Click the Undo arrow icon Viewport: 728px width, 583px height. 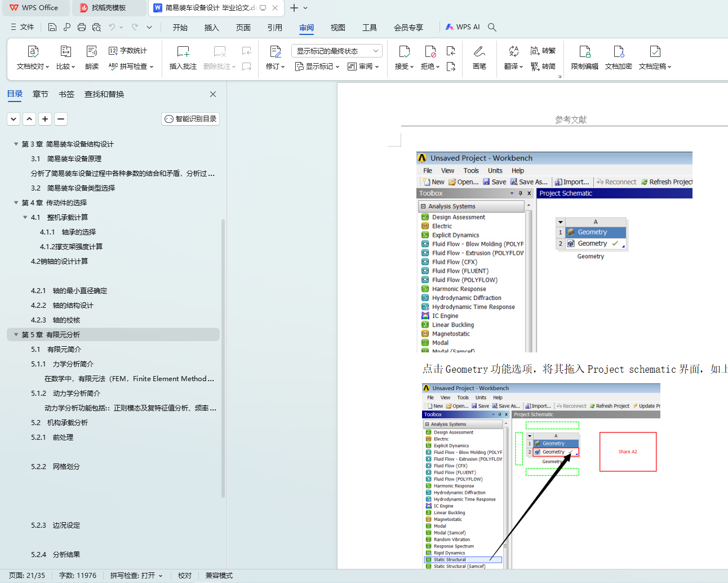(112, 27)
